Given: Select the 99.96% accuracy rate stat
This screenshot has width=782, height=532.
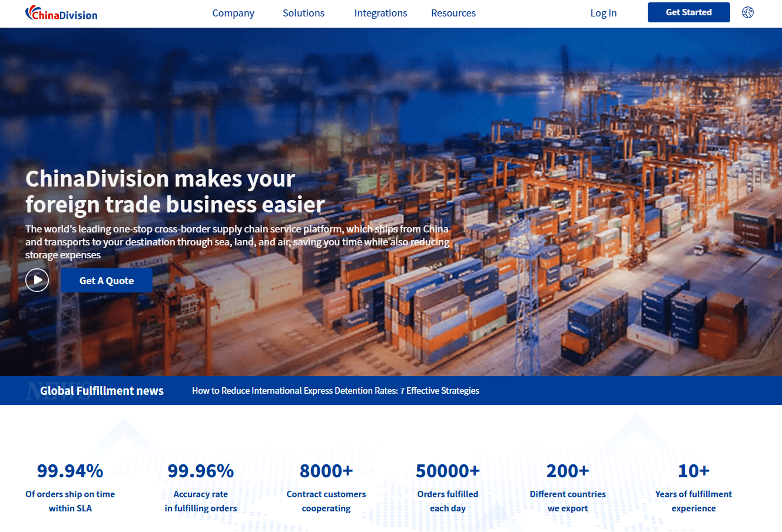Looking at the screenshot, I should tap(201, 471).
